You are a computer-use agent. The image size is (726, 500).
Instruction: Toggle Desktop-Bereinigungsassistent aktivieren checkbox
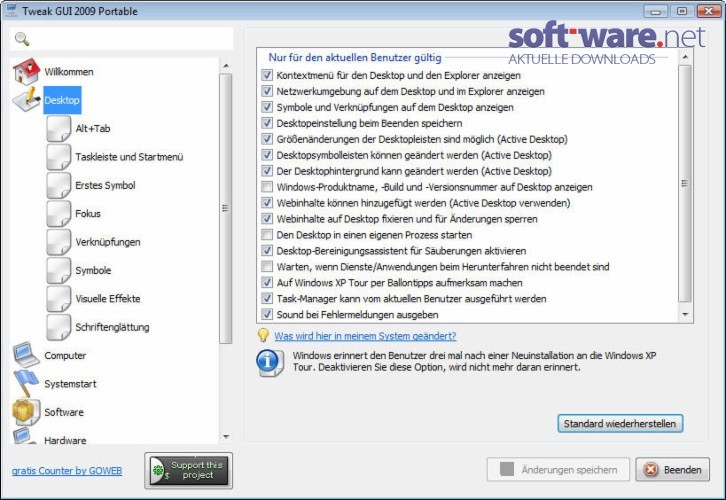267,250
